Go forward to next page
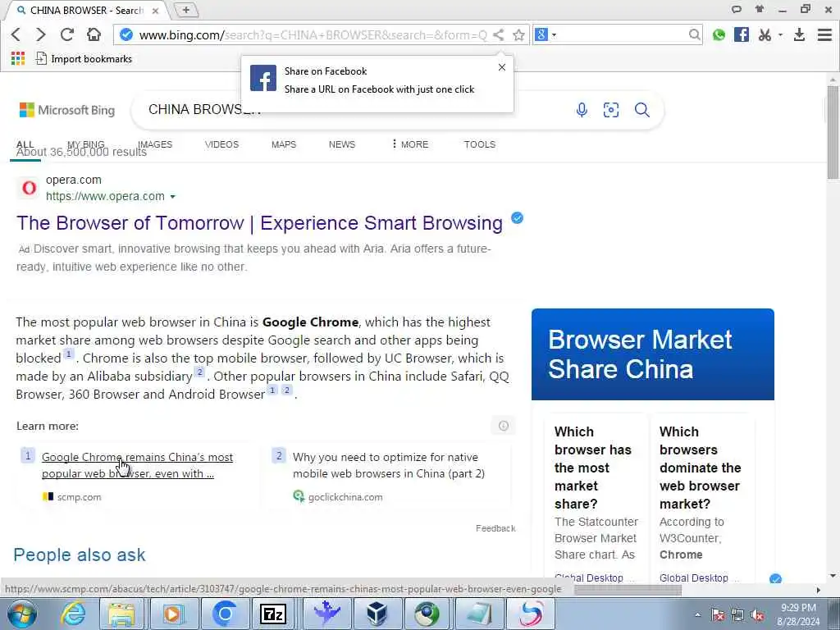The width and height of the screenshot is (840, 630). (x=41, y=34)
